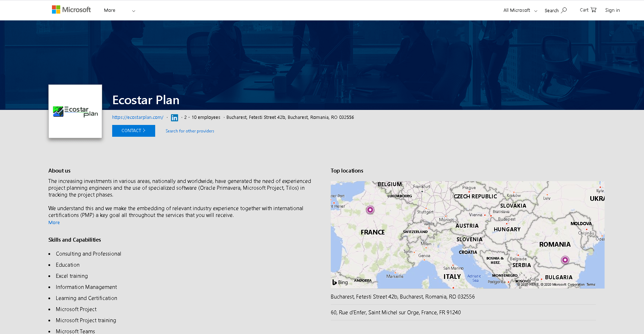This screenshot has width=644, height=334.
Task: Click the 'Top locations' heading
Action: [347, 171]
